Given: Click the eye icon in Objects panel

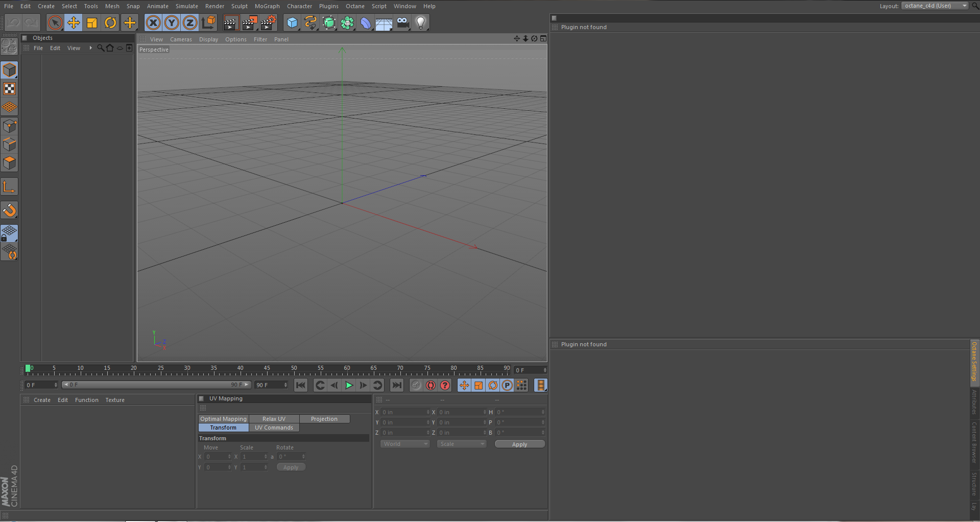Looking at the screenshot, I should 119,48.
